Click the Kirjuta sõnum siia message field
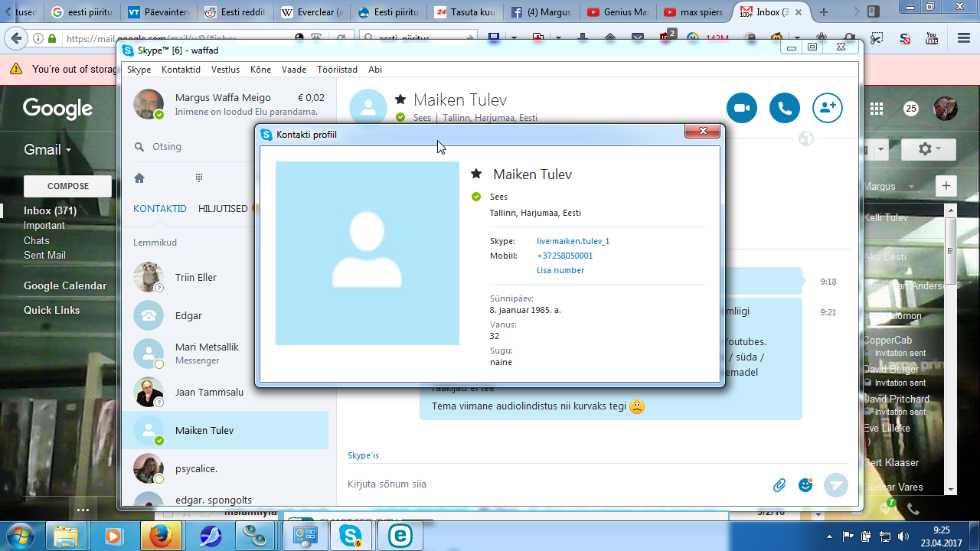 (555, 484)
